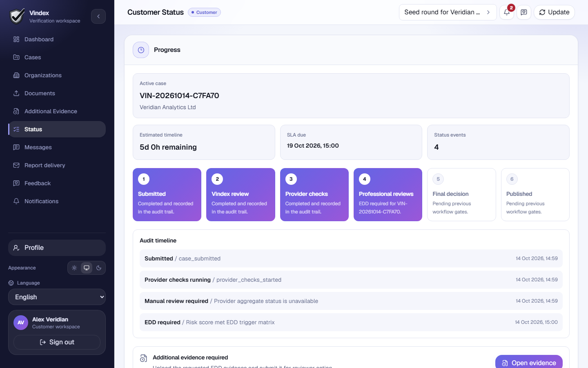Click the Update refresh button
Image resolution: width=588 pixels, height=368 pixels.
pyautogui.click(x=554, y=12)
